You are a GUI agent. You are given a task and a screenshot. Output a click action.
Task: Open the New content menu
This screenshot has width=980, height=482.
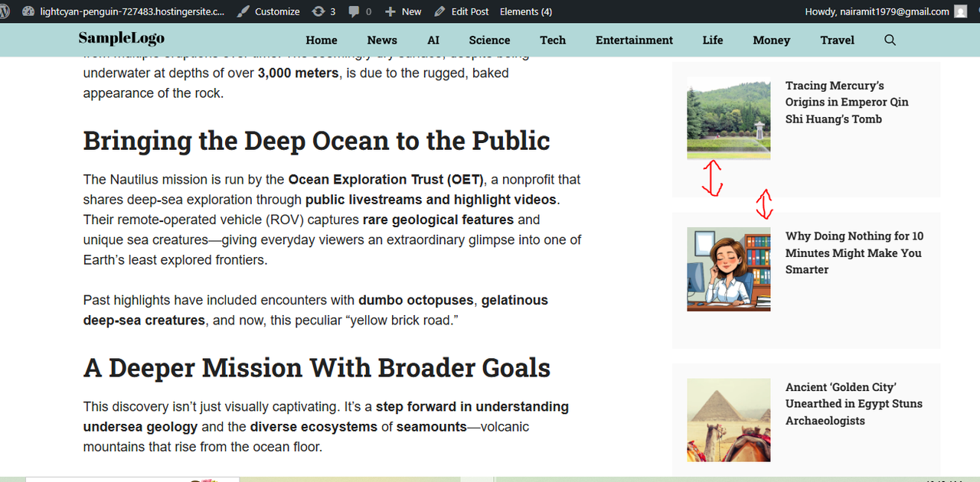(403, 11)
